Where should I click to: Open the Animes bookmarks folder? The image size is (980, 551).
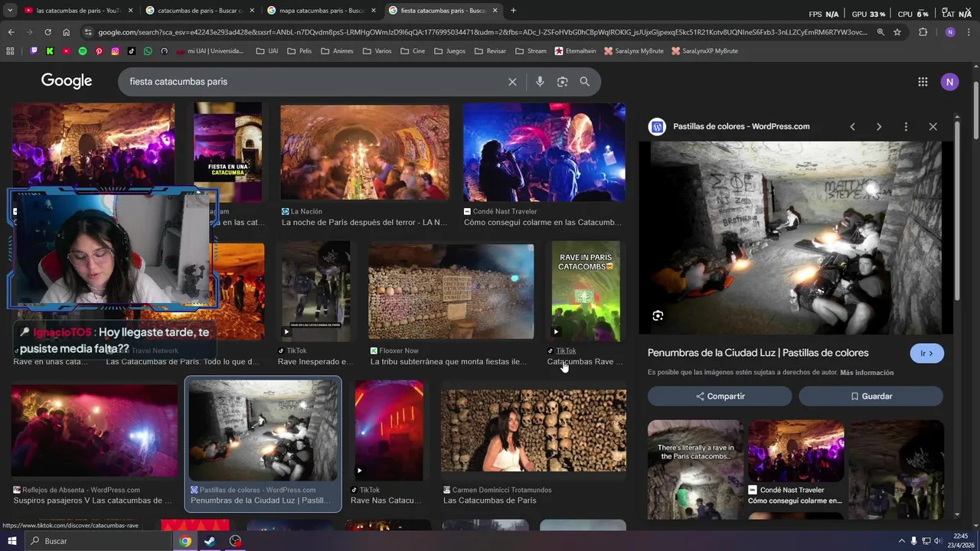point(337,51)
